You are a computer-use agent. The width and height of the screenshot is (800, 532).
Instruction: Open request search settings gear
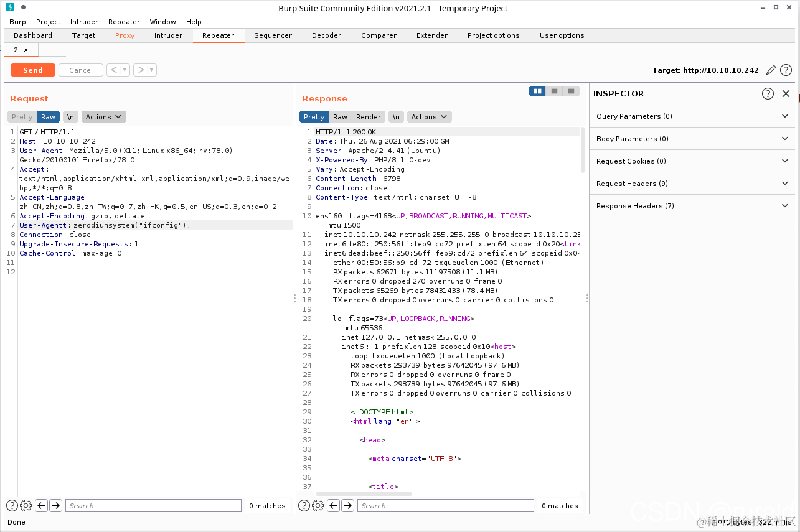(x=26, y=505)
